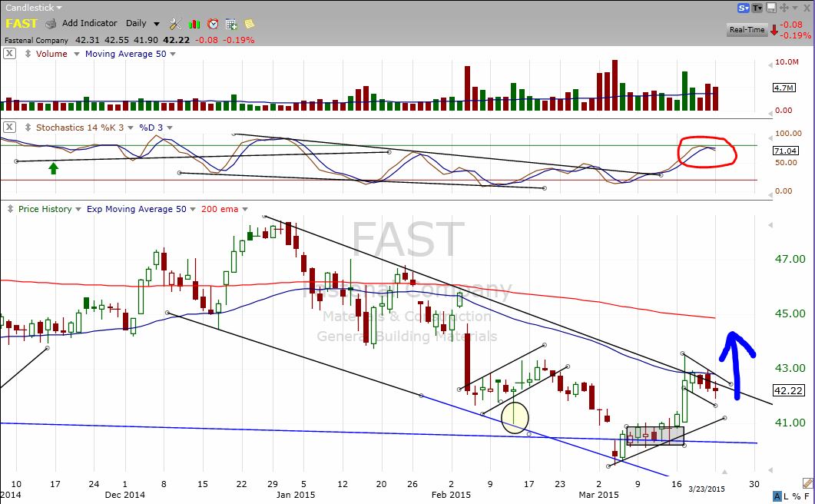Click the calendar grid icon in toolbar
The width and height of the screenshot is (815, 504).
click(x=230, y=24)
